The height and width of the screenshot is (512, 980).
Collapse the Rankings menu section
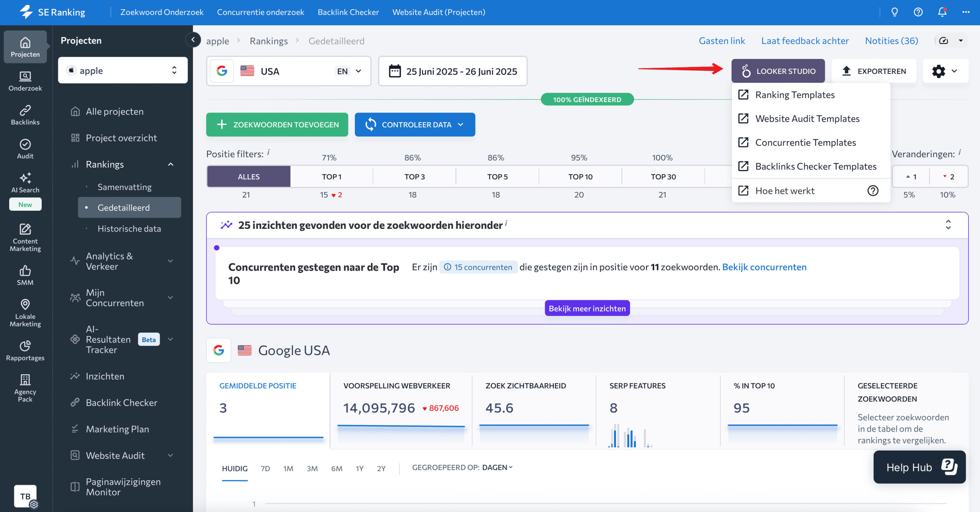pos(171,165)
